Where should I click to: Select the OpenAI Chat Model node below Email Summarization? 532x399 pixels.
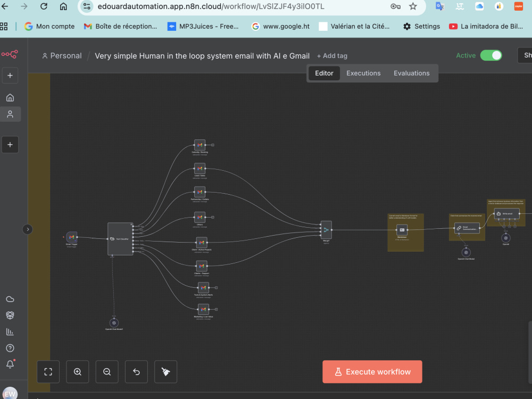coord(466,252)
